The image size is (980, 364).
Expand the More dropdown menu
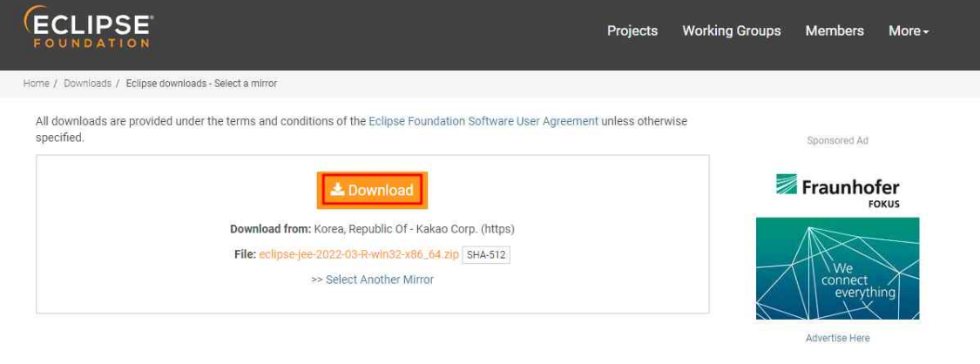point(909,30)
